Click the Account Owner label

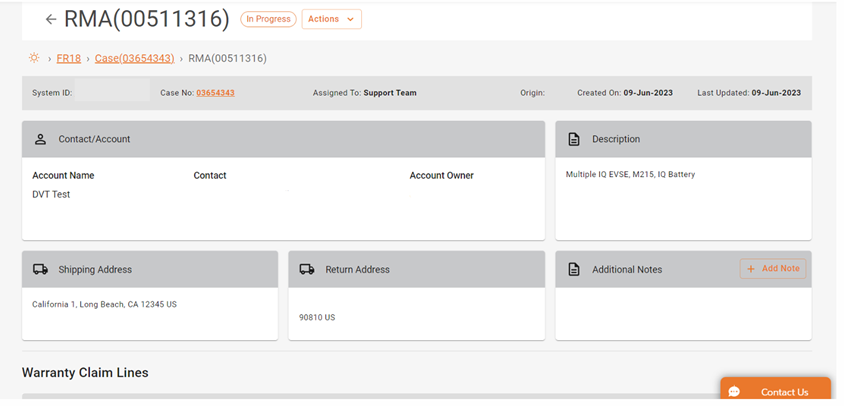tap(441, 176)
